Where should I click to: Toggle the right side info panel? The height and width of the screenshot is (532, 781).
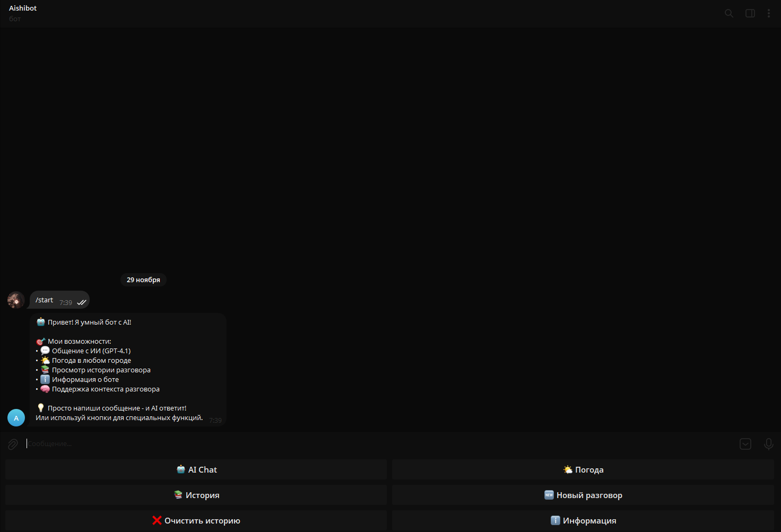pos(750,13)
